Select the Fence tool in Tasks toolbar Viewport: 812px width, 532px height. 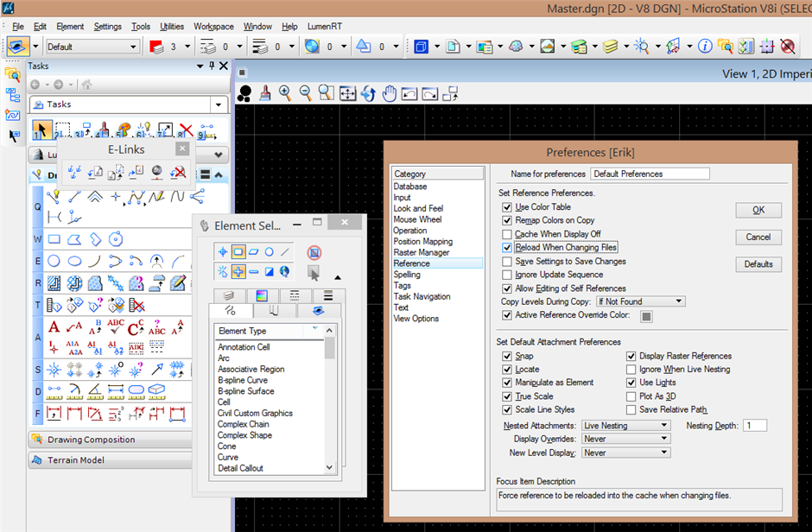coord(62,130)
